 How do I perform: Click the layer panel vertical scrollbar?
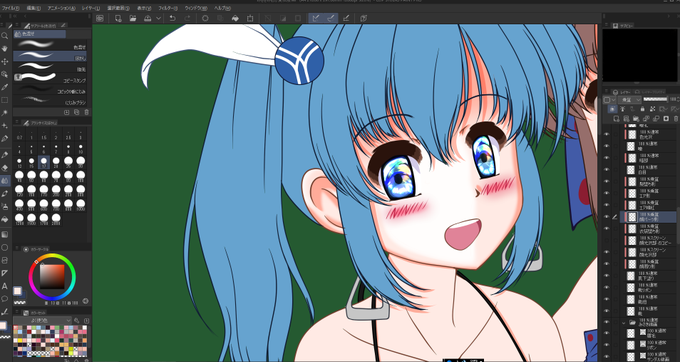coord(678,225)
